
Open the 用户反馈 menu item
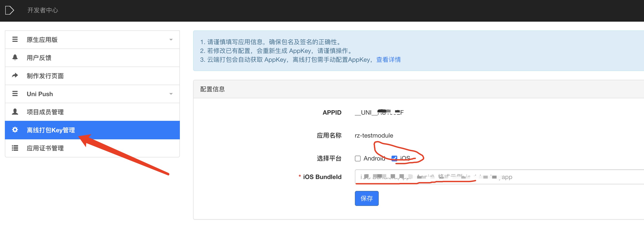92,58
